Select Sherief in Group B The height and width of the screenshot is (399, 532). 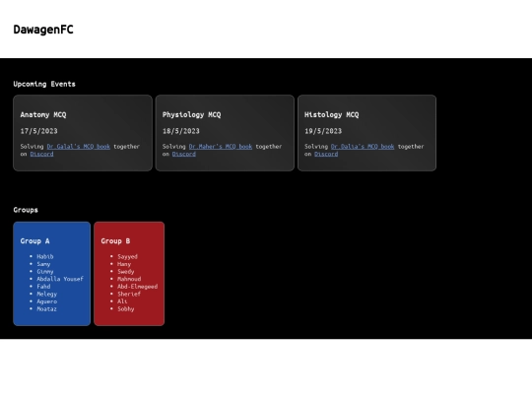point(129,294)
